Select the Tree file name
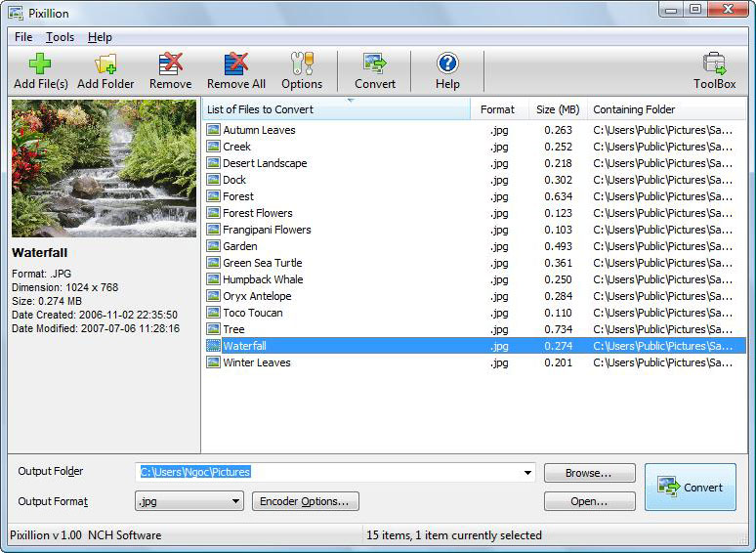 pos(233,329)
